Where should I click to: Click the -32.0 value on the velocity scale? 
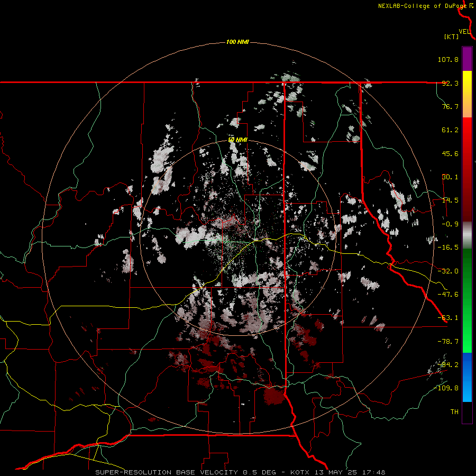click(x=448, y=271)
